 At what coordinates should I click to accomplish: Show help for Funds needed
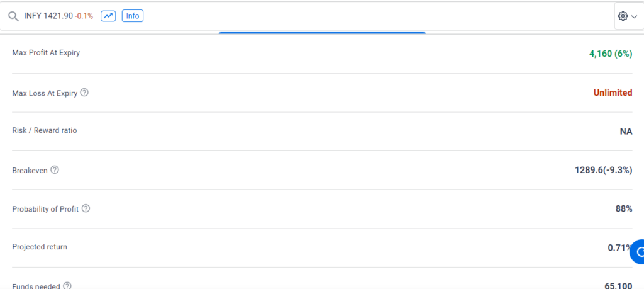tap(67, 286)
